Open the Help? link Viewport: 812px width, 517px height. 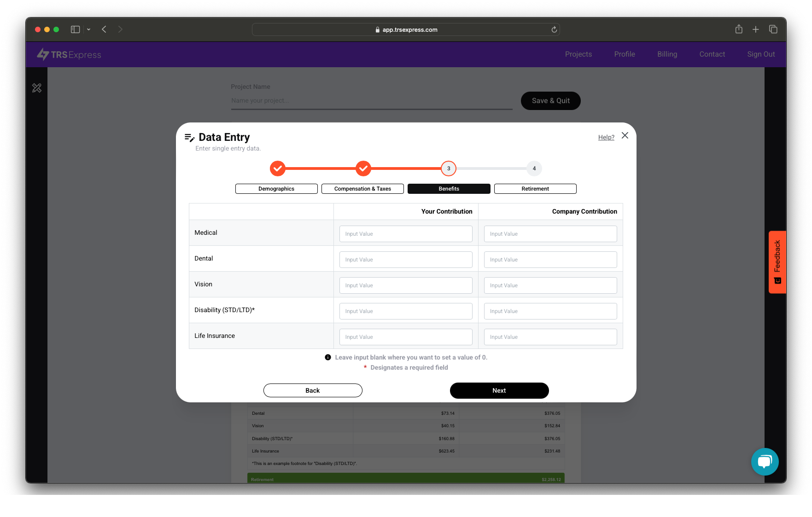pos(606,137)
